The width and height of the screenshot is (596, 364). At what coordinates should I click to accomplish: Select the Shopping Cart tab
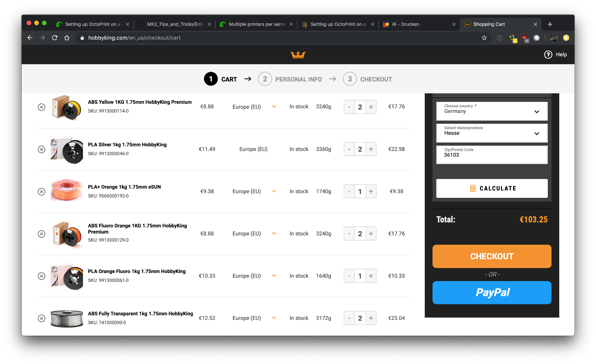[500, 24]
